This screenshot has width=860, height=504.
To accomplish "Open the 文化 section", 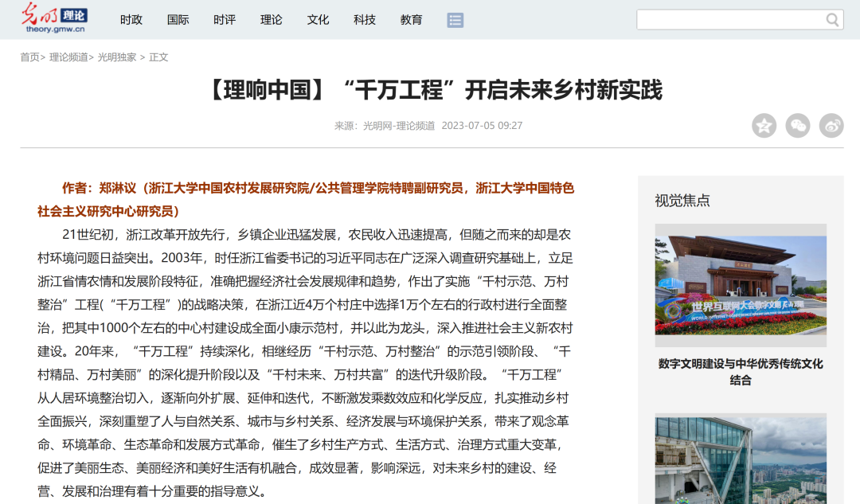I will [318, 20].
